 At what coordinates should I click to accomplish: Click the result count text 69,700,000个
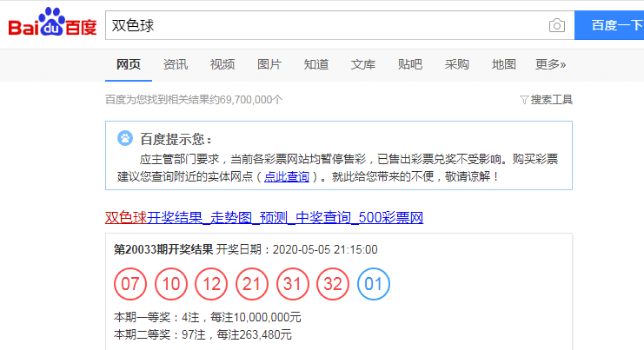(x=251, y=100)
